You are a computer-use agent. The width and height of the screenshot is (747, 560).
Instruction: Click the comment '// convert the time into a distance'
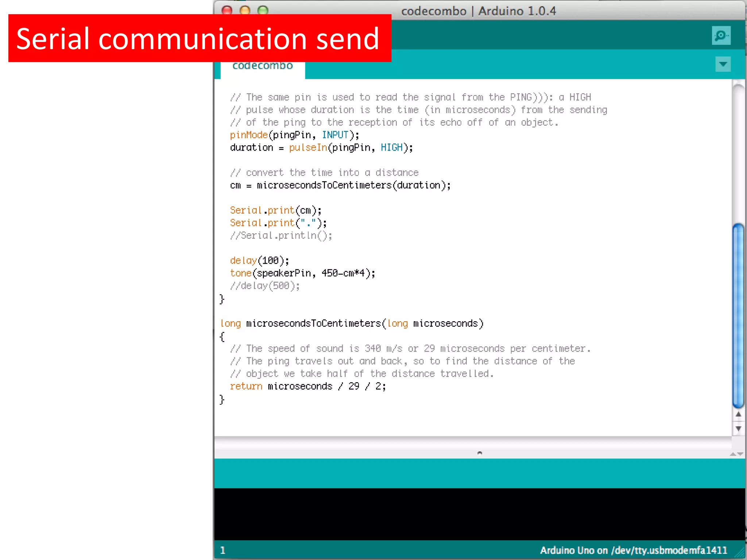click(x=324, y=173)
